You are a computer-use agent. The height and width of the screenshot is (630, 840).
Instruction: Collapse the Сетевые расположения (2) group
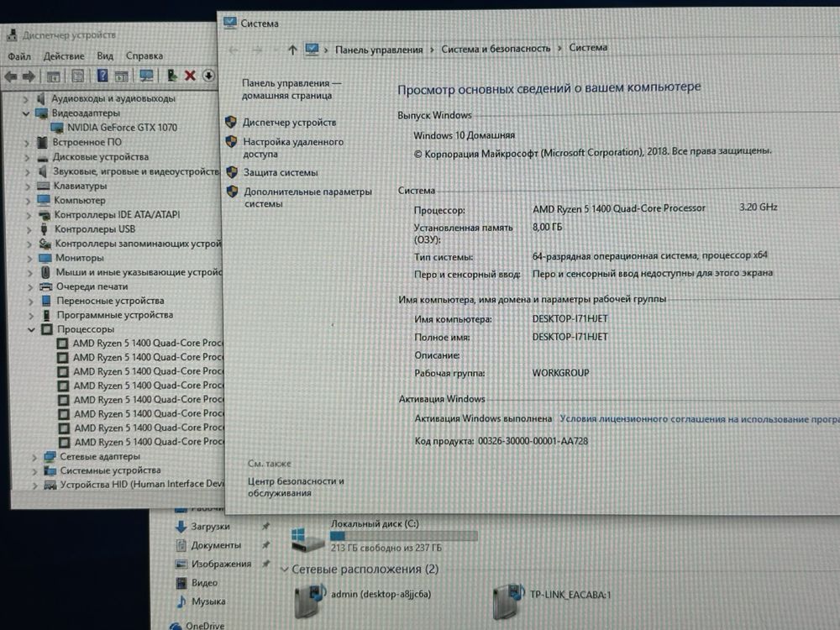285,570
